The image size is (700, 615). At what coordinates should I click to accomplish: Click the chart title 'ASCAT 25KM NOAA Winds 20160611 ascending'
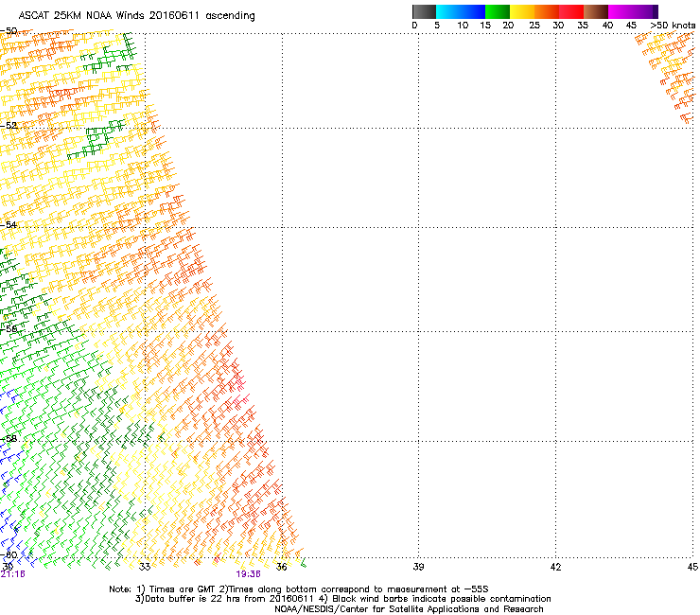[136, 16]
